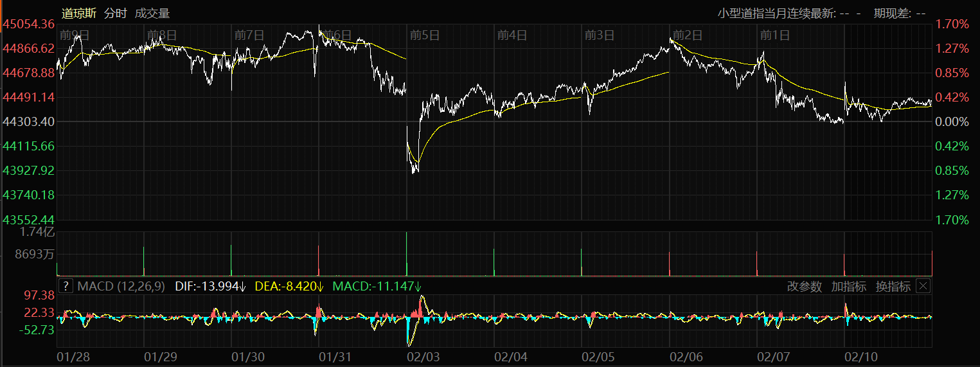Select the 前8日 day marker
The height and width of the screenshot is (367, 980).
click(x=162, y=35)
